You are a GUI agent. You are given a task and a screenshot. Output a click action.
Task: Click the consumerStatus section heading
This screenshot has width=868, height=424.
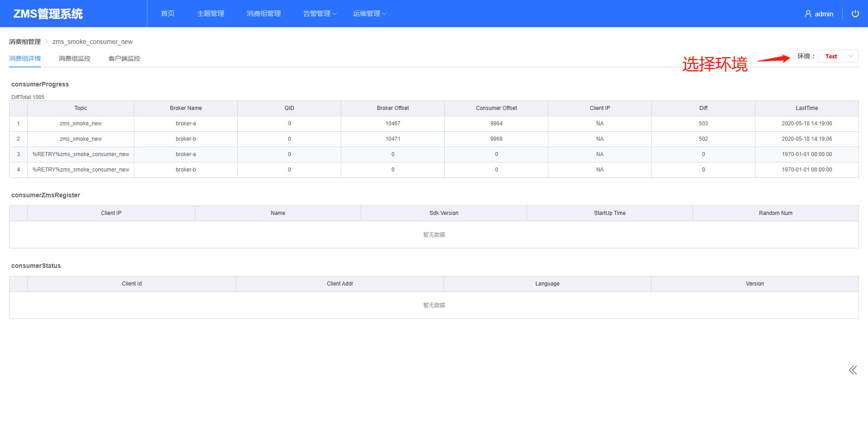click(x=36, y=266)
